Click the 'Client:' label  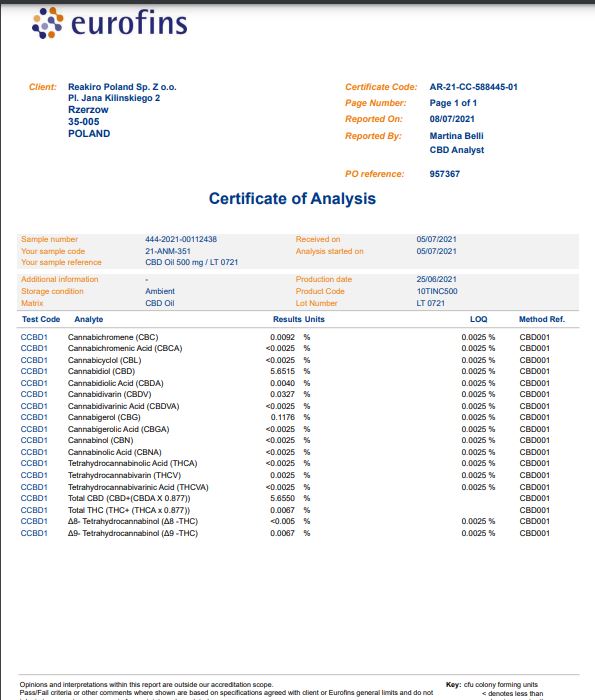[42, 87]
